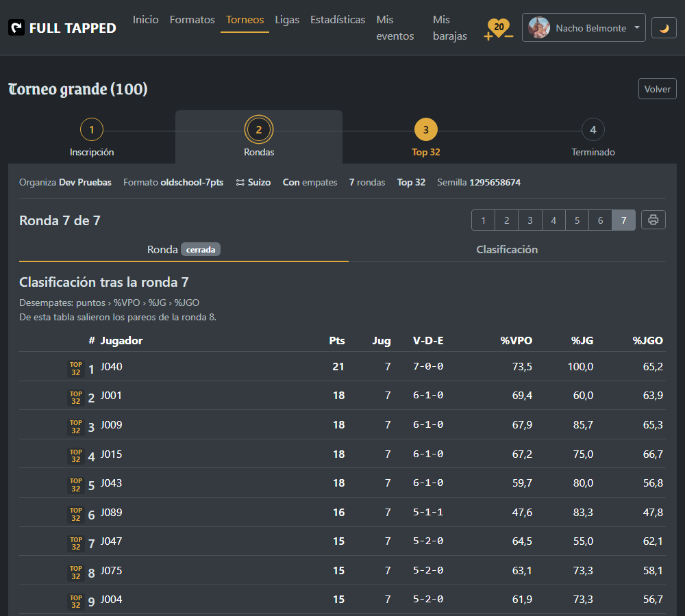
Task: Select player J043 in the standings
Action: point(111,483)
